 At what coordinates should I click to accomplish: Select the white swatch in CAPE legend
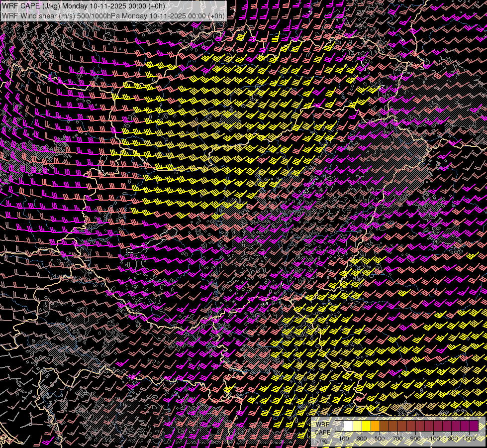pyautogui.click(x=348, y=426)
